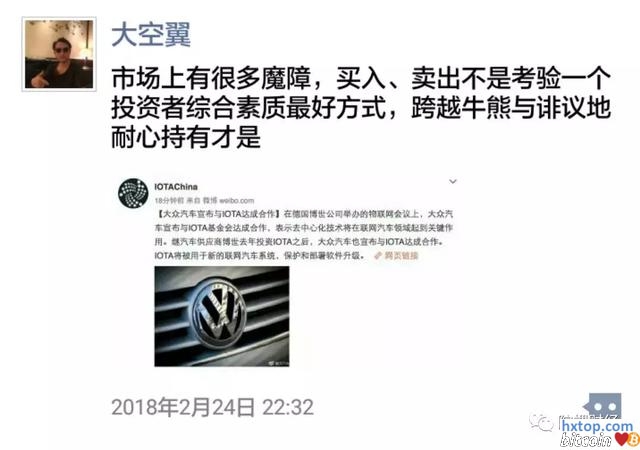Image resolution: width=640 pixels, height=450 pixels.
Task: Open the 大空翼 username profile
Action: tap(151, 34)
